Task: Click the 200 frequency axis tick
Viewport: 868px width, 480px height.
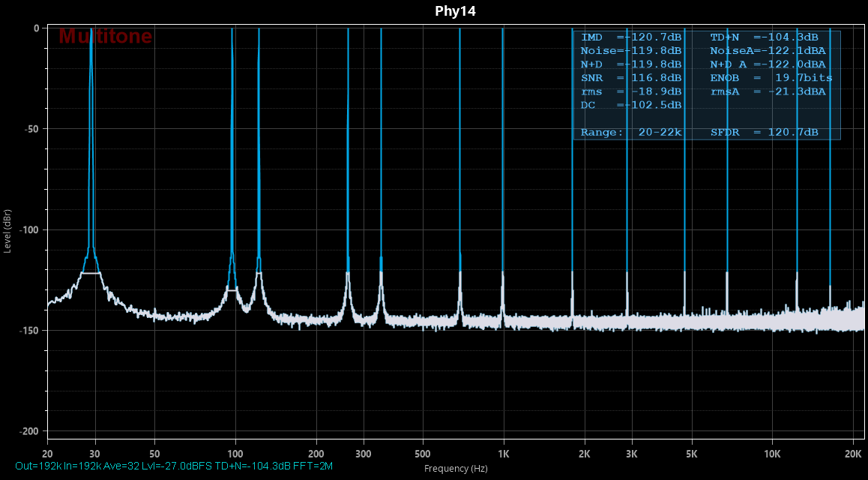Action: [x=316, y=454]
